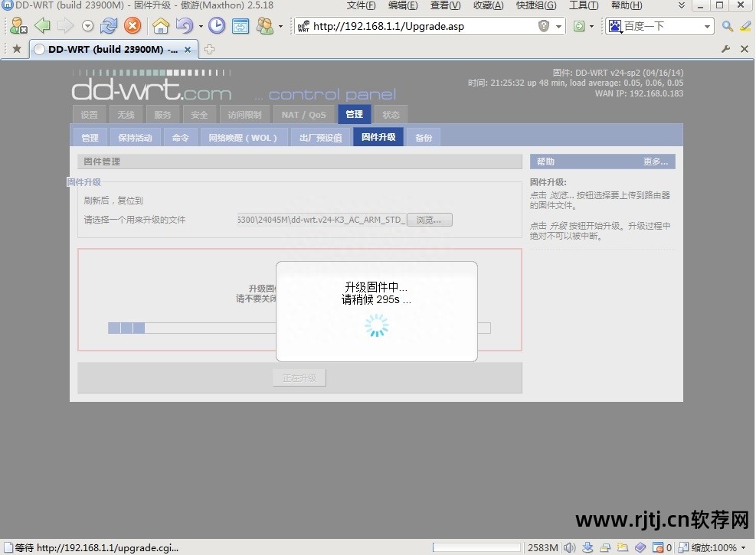
Task: Open the 出厂预设值 sub-tab
Action: click(321, 138)
